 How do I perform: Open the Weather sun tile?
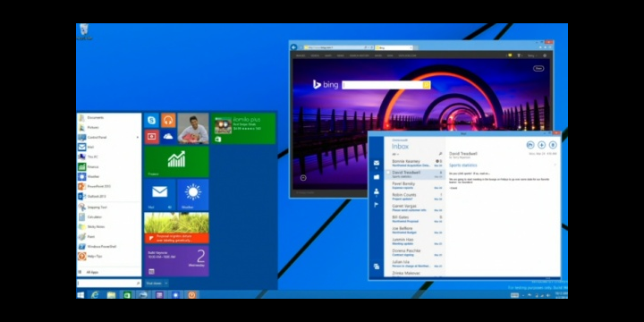(x=193, y=195)
